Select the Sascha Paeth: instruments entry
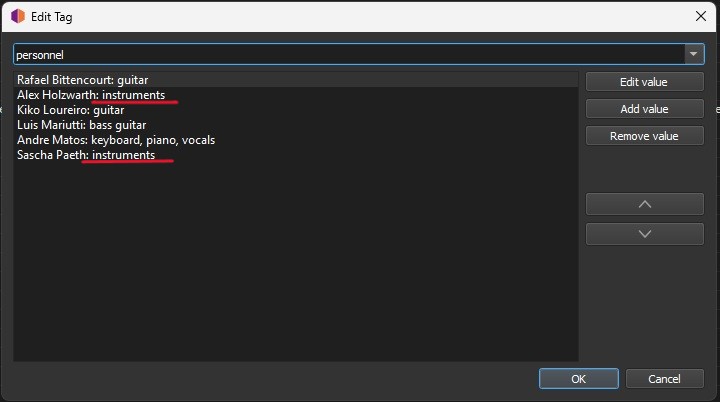Image resolution: width=720 pixels, height=402 pixels. (86, 155)
